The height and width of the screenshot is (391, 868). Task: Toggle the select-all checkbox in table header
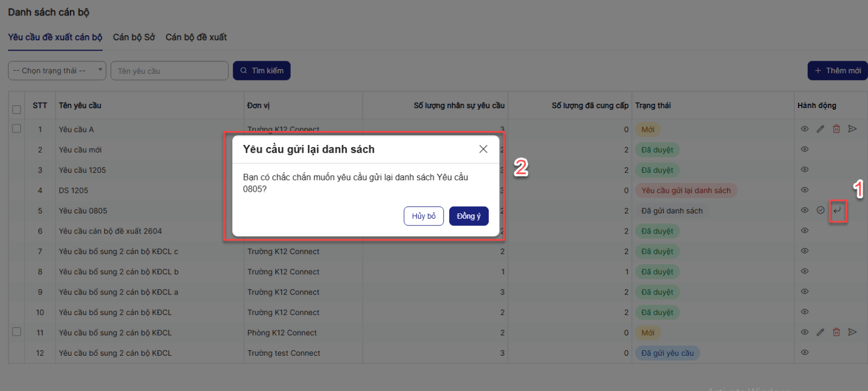[17, 110]
